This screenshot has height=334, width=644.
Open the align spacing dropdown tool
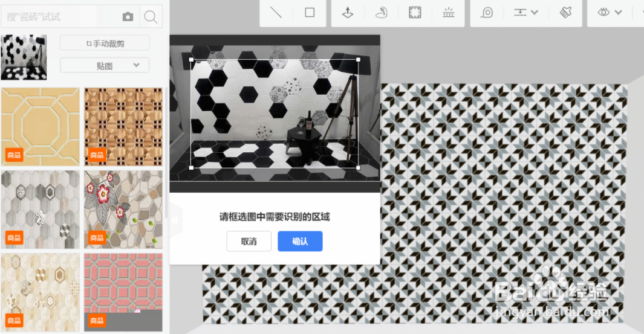(525, 13)
